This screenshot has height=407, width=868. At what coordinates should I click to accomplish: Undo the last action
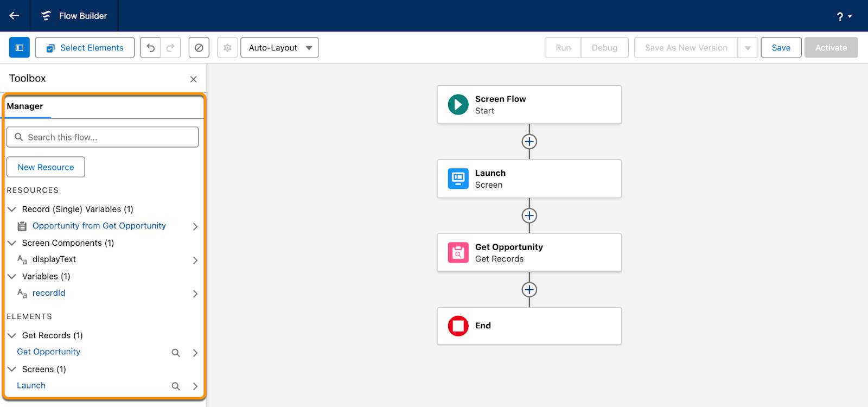click(x=150, y=48)
